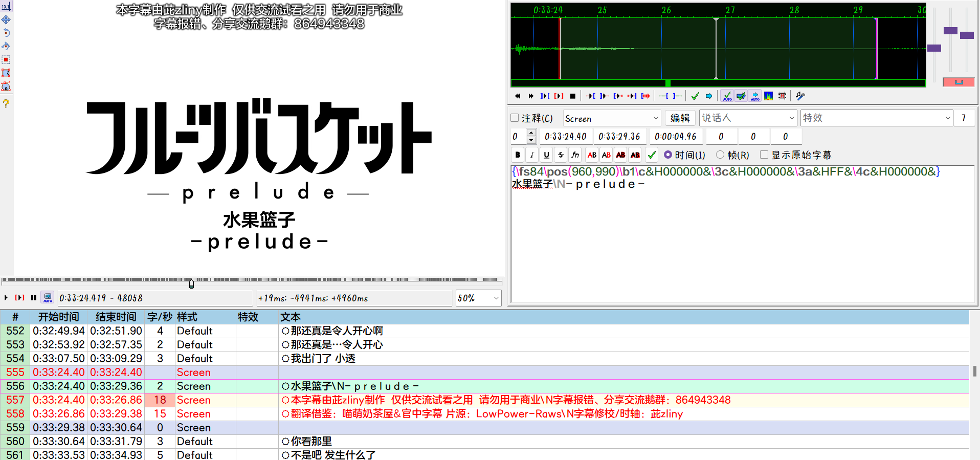Play audio before selection start
This screenshot has height=460, width=980.
click(x=591, y=96)
